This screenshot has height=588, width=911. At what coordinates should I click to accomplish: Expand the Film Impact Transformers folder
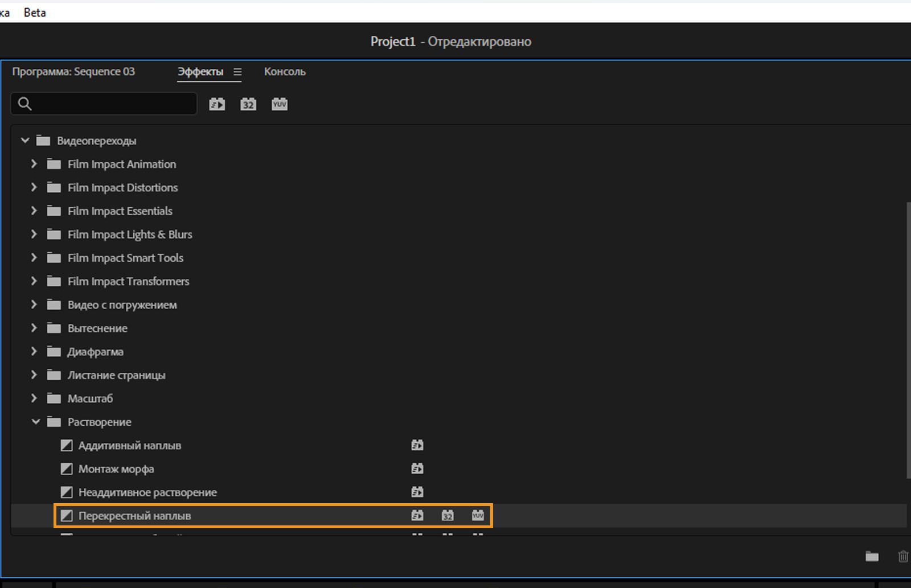pos(34,281)
